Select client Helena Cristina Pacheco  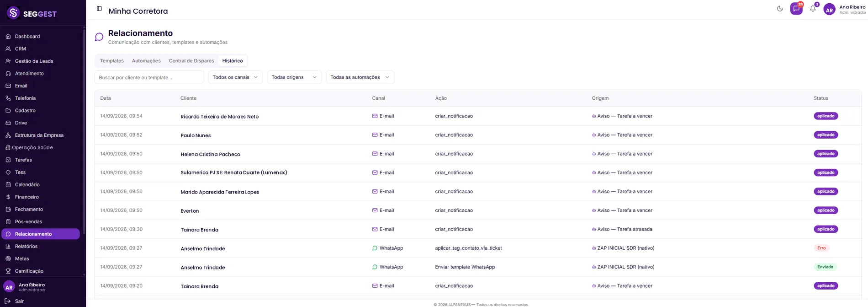pyautogui.click(x=210, y=154)
